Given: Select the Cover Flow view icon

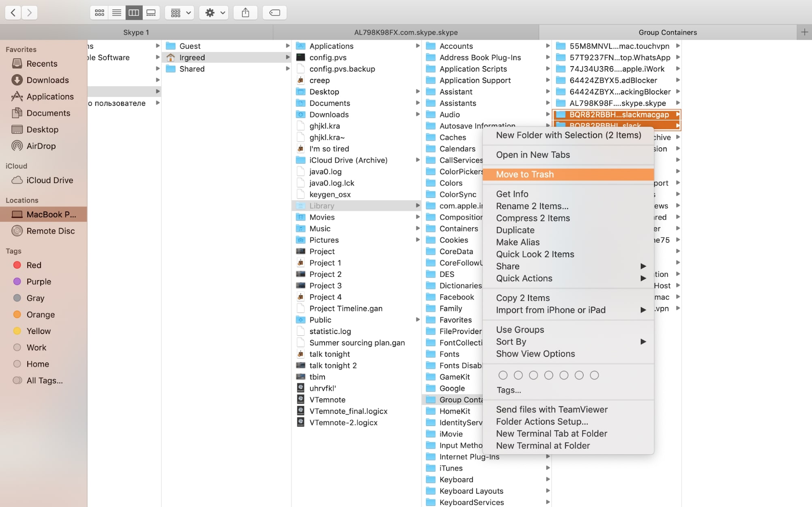Looking at the screenshot, I should tap(151, 12).
